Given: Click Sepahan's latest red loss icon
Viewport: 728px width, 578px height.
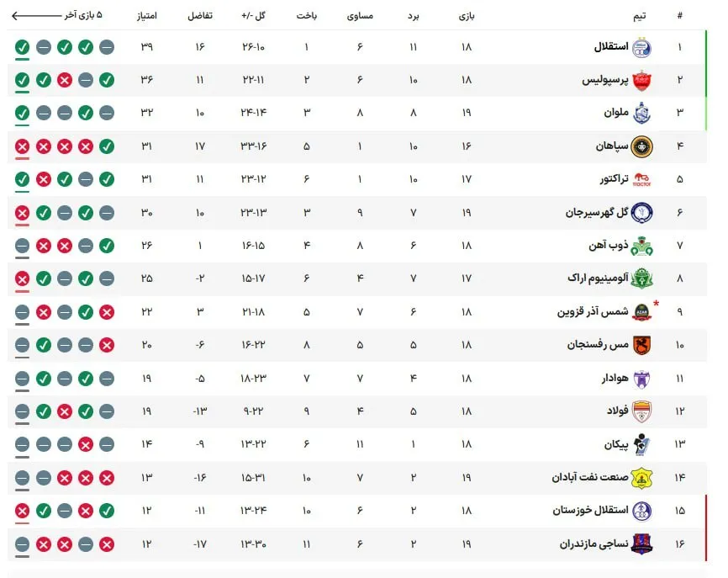Looking at the screenshot, I should coord(23,147).
